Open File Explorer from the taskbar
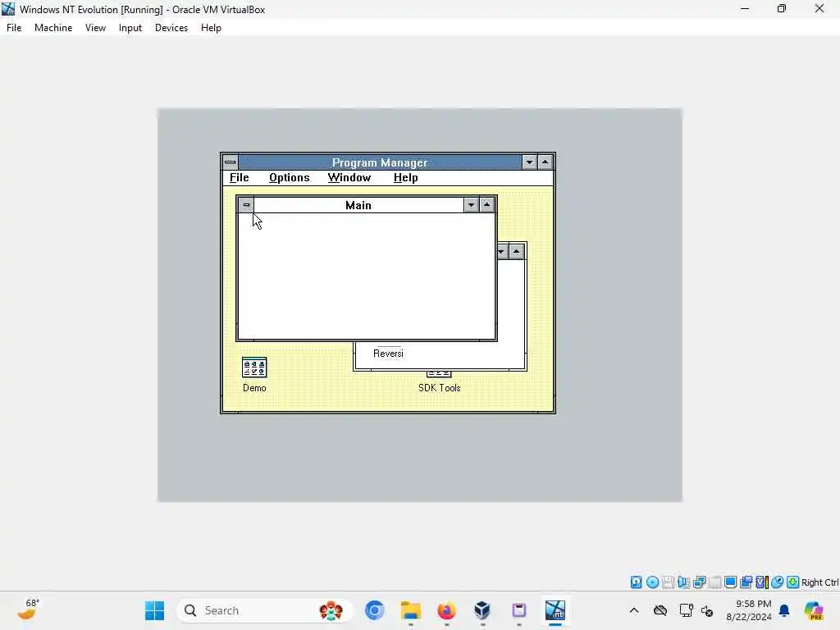The height and width of the screenshot is (630, 840). [x=411, y=610]
